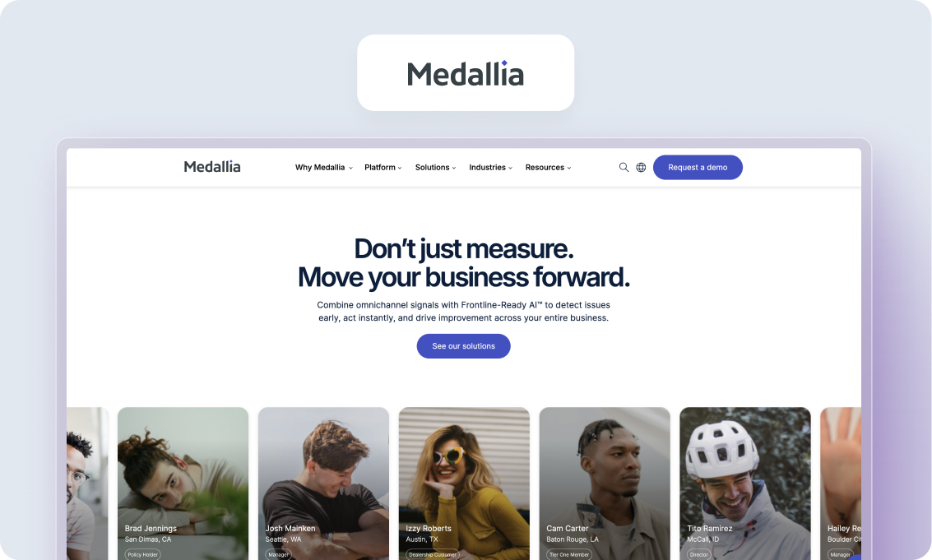Select the Brad Jennings profile card
The width and height of the screenshot is (932, 560).
tap(183, 484)
